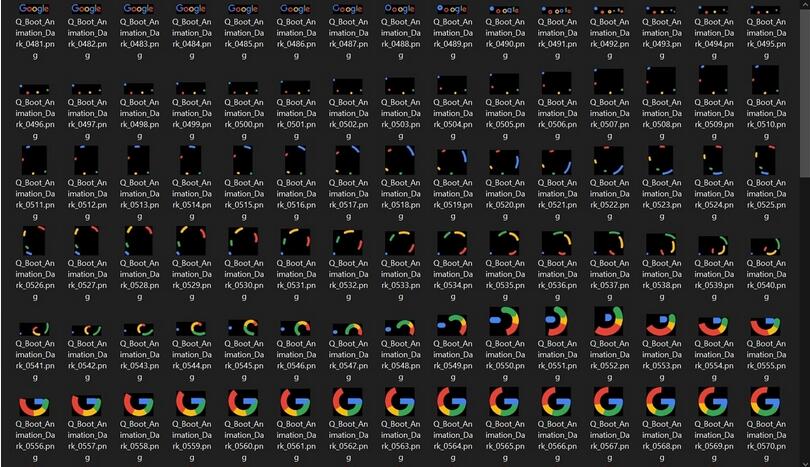
Task: Click the file name Q_Boot_Animation_Dark_0561.png
Action: click(x=296, y=441)
